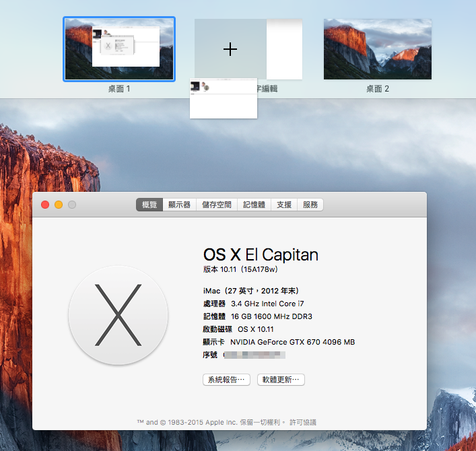476x451 pixels.
Task: Click startup disk text OS X 10.11
Action: (256, 329)
